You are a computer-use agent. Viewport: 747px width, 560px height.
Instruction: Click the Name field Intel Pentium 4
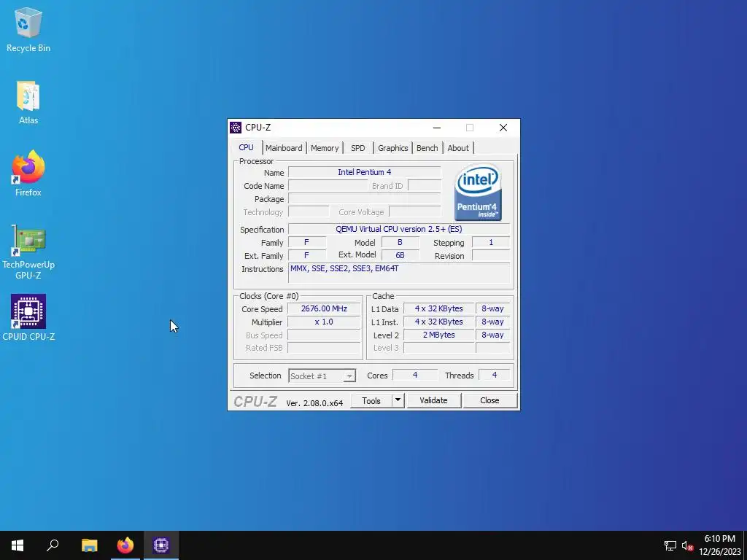pos(365,172)
